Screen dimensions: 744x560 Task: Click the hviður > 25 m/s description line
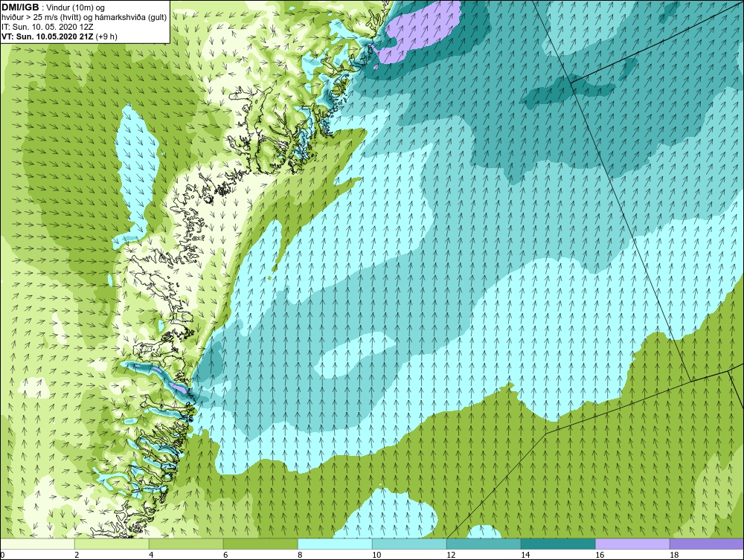pos(84,18)
